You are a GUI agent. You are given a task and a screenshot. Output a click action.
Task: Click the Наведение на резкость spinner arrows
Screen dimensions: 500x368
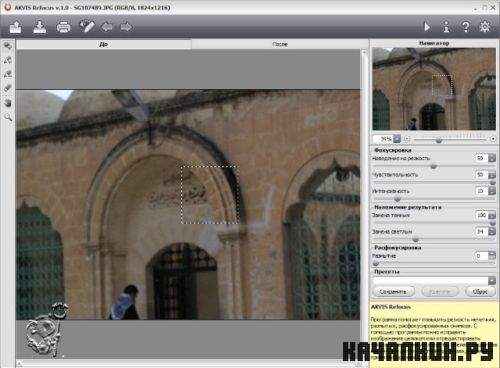click(492, 158)
